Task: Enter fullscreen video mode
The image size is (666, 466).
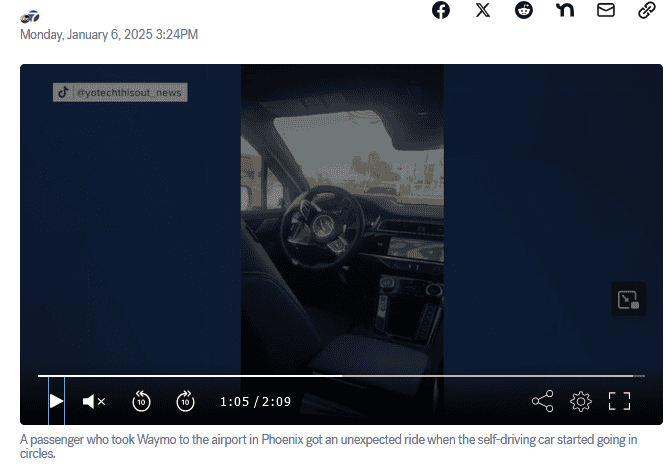Action: [619, 401]
